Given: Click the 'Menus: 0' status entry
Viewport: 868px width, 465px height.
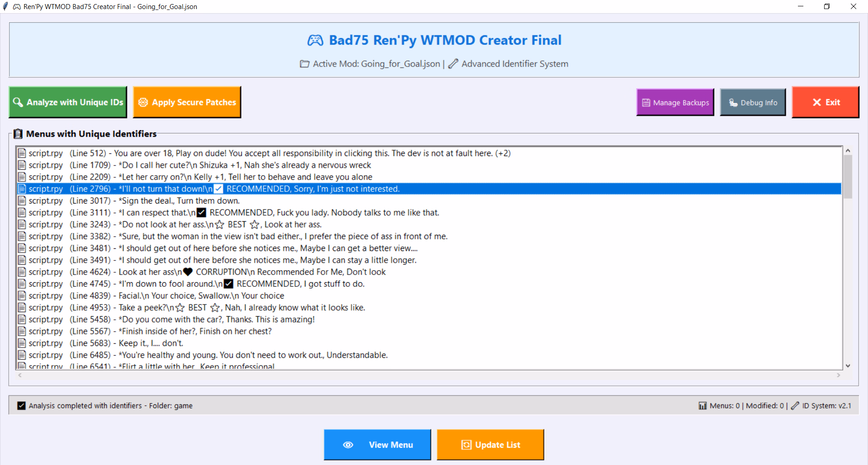Looking at the screenshot, I should click(725, 406).
